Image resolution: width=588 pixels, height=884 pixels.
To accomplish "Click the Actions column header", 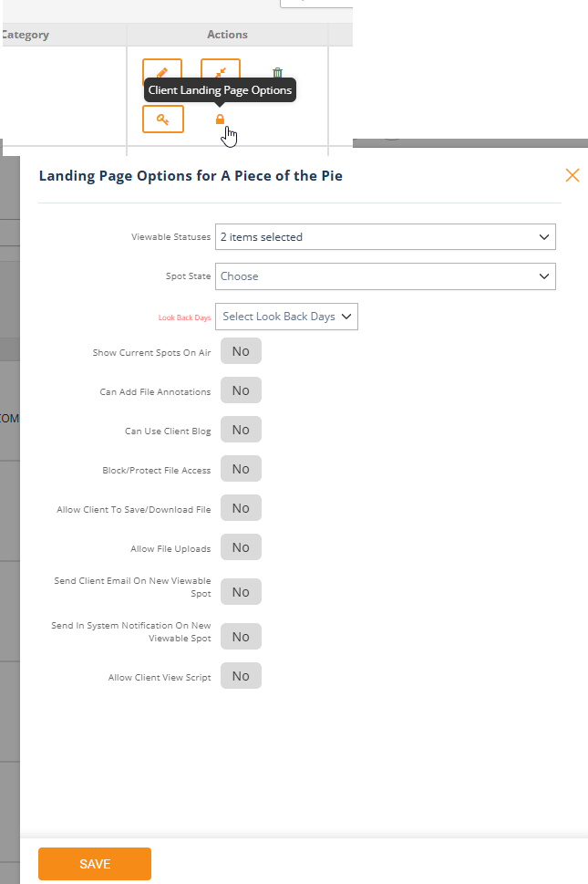I will [227, 35].
